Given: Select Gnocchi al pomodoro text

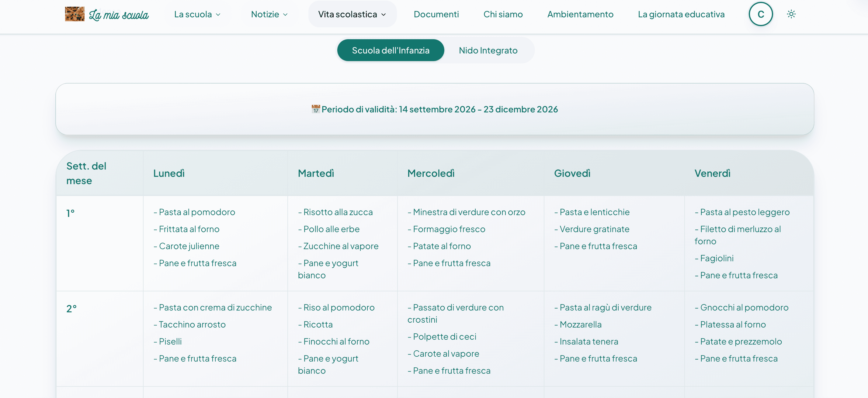Looking at the screenshot, I should [742, 307].
